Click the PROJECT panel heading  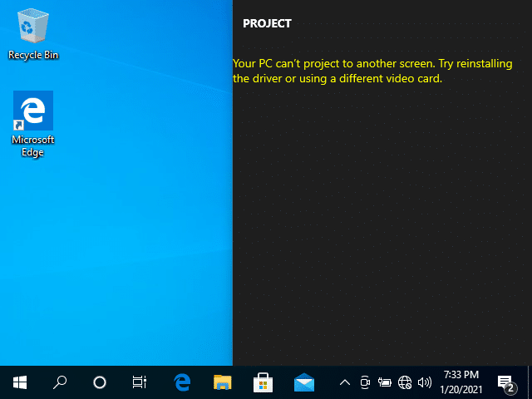click(x=267, y=23)
